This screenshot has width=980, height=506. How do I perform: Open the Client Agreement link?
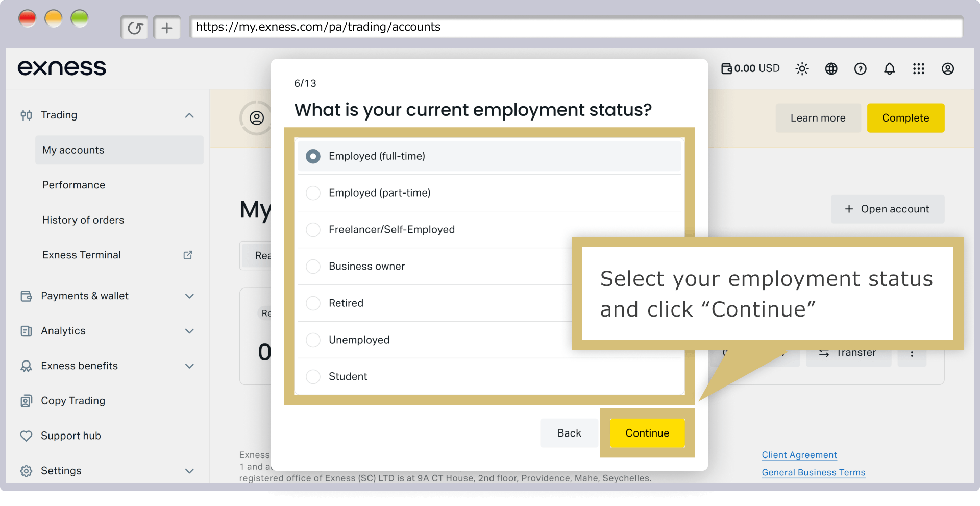pos(799,455)
